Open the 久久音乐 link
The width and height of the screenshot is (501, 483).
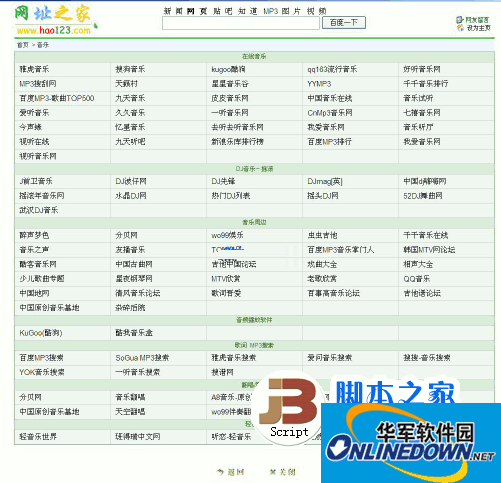130,113
